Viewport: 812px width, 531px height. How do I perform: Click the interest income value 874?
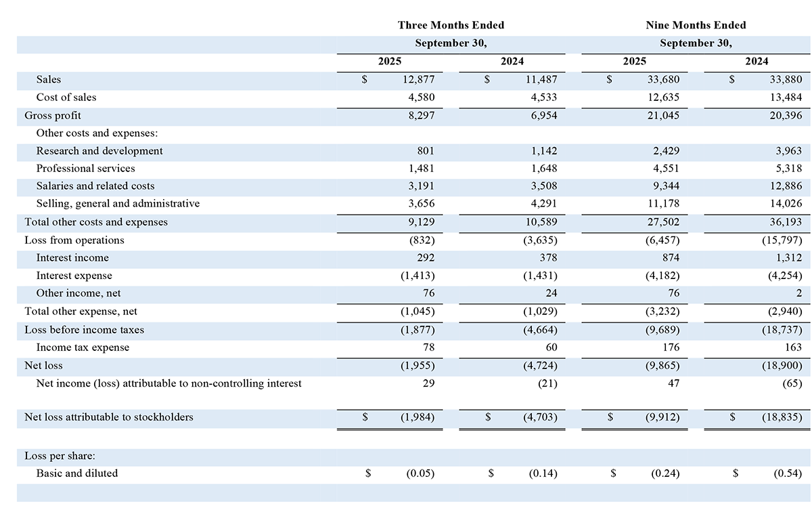pos(669,258)
